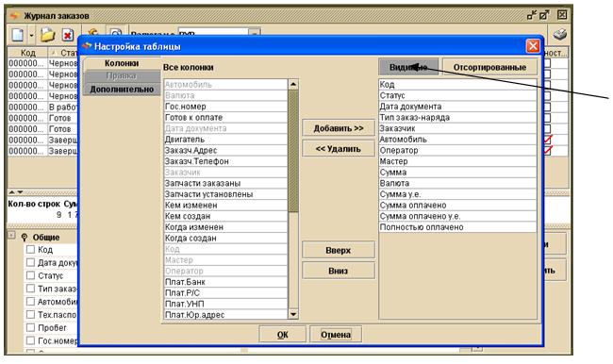Select Заказчик in the visible columns list
Image resolution: width=613 pixels, height=364 pixels.
457,128
